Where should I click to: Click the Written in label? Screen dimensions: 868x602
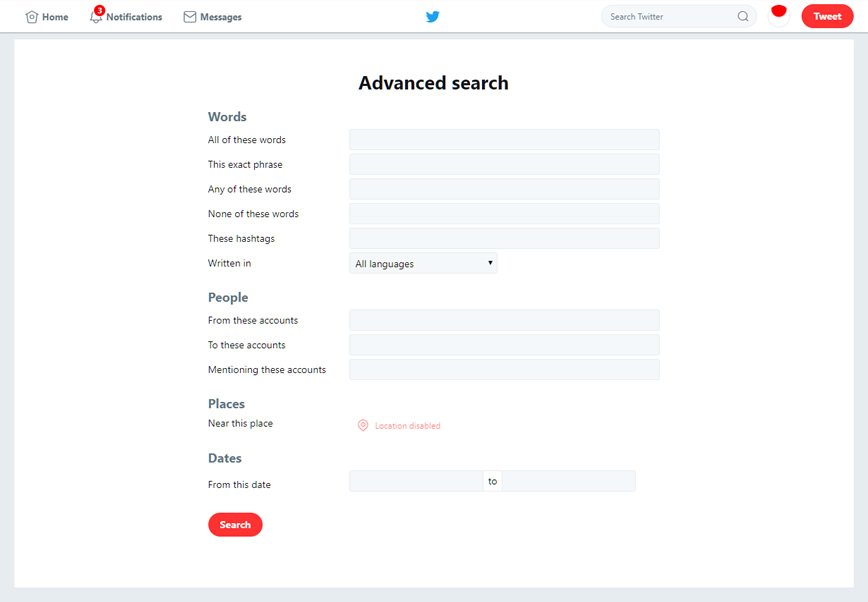[230, 263]
